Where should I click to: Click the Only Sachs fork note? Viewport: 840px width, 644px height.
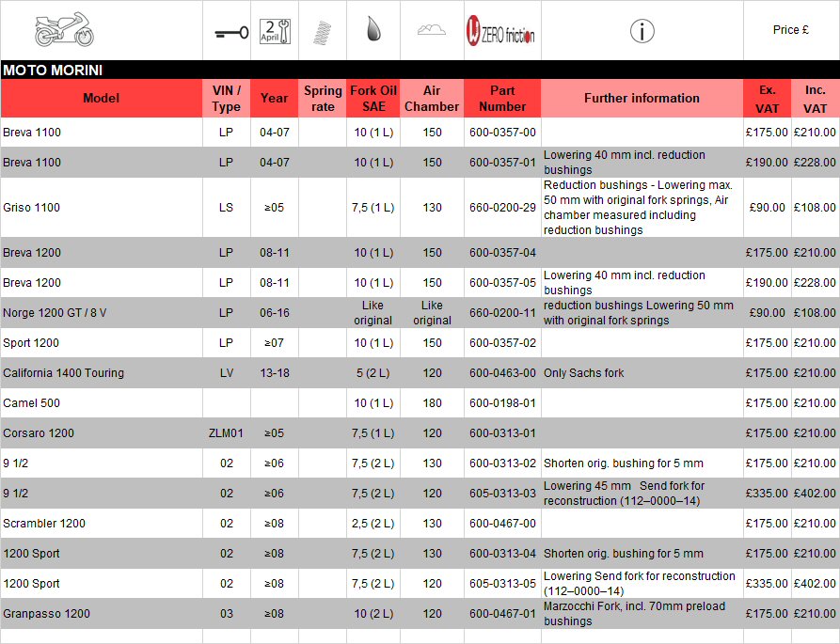[x=583, y=373]
